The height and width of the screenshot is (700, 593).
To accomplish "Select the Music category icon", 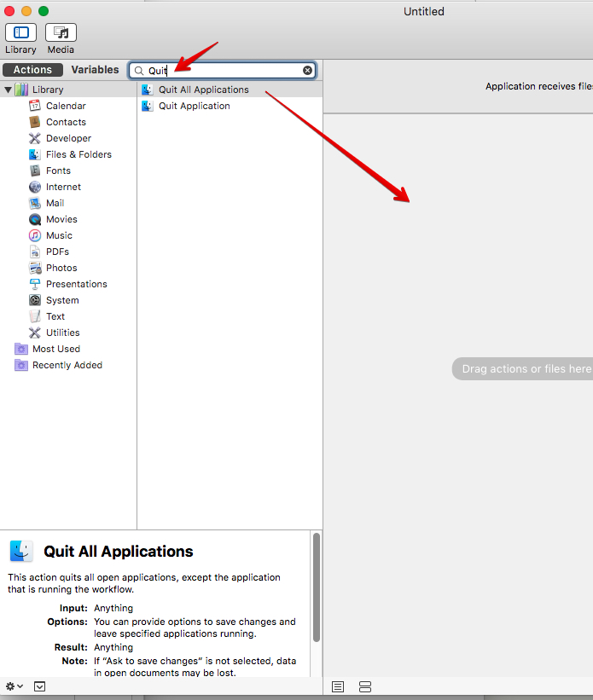I will [x=35, y=235].
